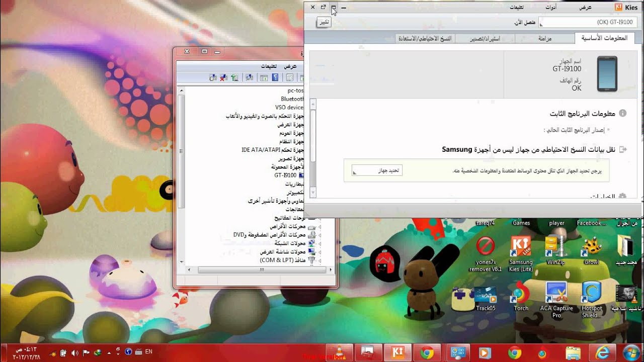Expand منافذ (COM & LPT) node
The height and width of the screenshot is (362, 644).
(x=321, y=260)
